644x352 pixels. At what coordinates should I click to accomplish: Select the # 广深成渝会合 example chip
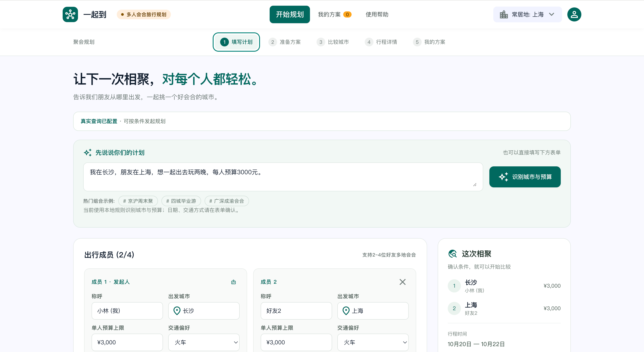(x=226, y=201)
